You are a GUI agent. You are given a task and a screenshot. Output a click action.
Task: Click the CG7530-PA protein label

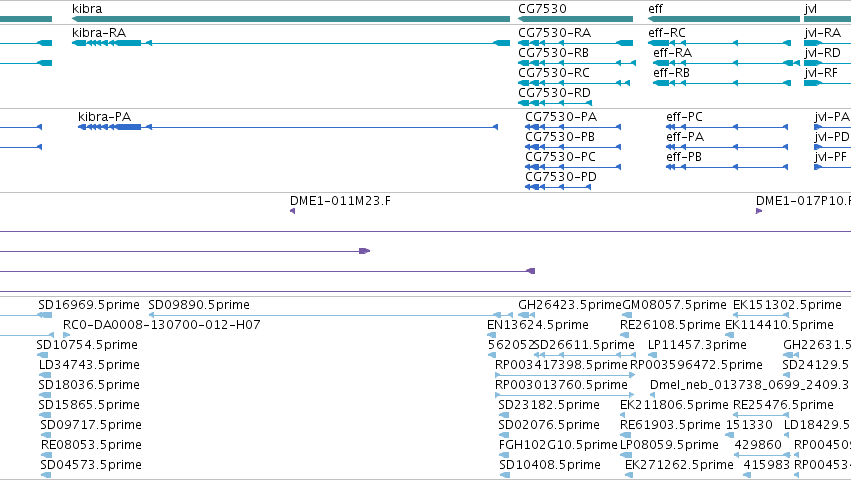coord(561,117)
